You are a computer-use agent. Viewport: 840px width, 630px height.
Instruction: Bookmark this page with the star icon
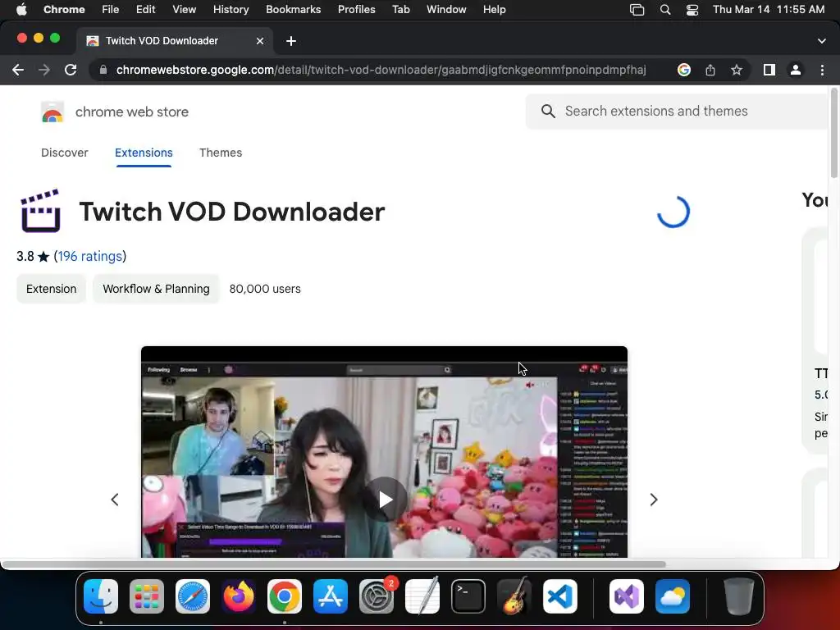(737, 70)
